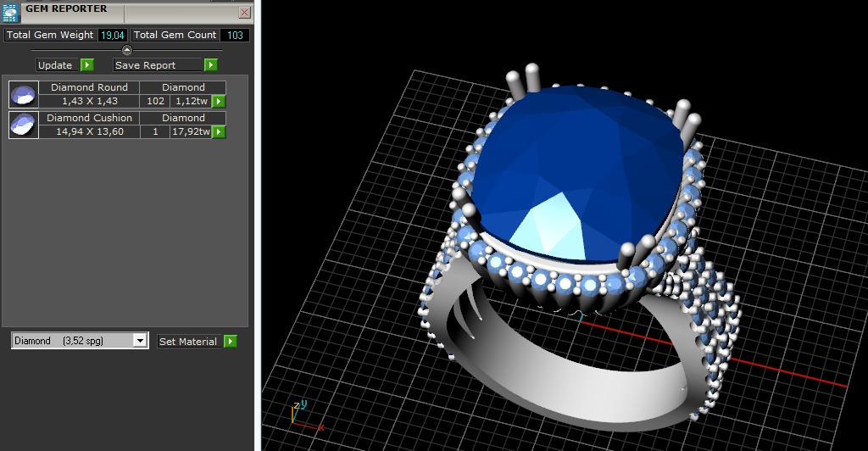
Task: Click green arrow in Diamond Cushion row
Action: click(x=220, y=131)
